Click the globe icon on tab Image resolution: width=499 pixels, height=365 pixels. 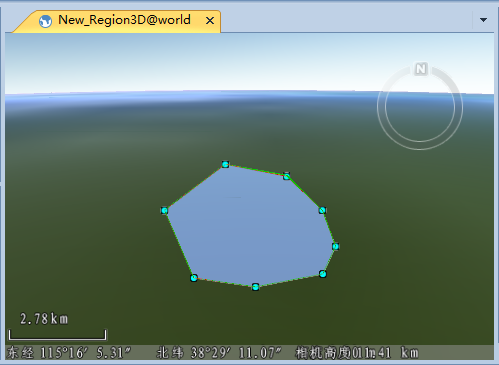(x=45, y=21)
